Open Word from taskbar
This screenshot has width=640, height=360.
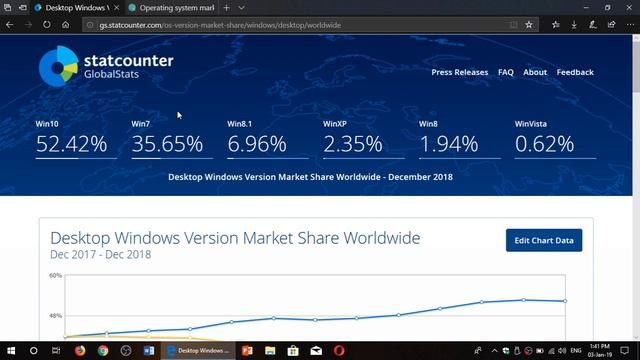click(x=149, y=351)
